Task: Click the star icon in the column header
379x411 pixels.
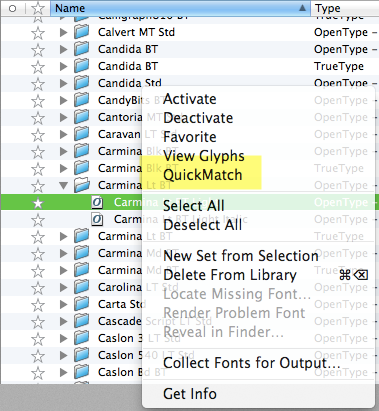Action: (38, 8)
